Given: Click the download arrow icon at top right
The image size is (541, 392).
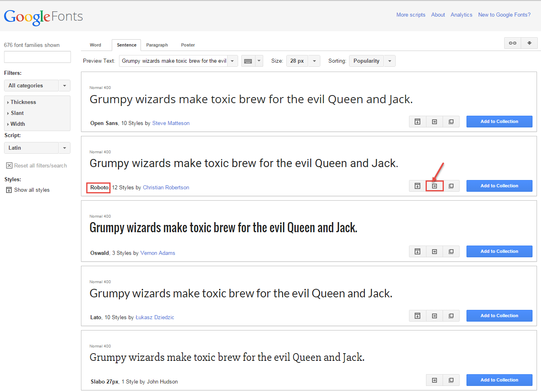Looking at the screenshot, I should click(x=529, y=43).
